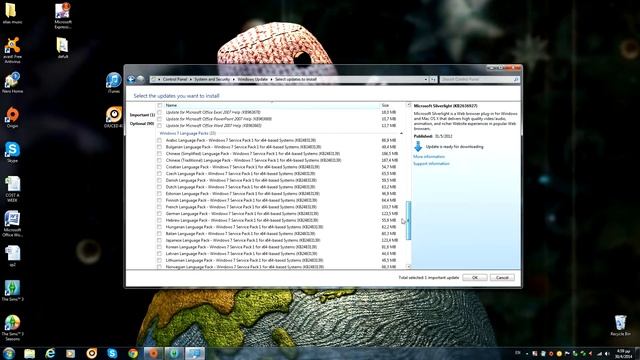This screenshot has width=640, height=360.
Task: Select the Hebrew Language Pack row text
Action: point(242,220)
